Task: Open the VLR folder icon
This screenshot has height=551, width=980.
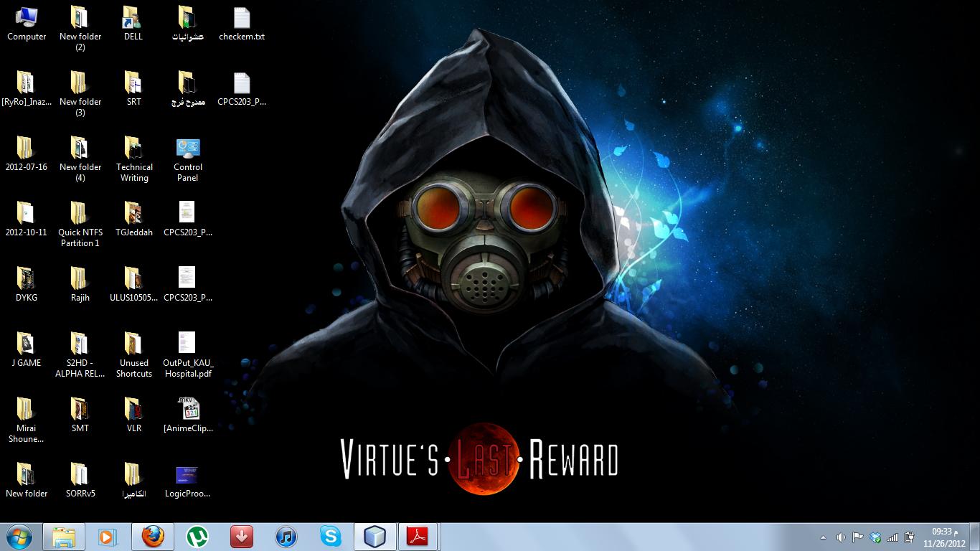Action: click(x=133, y=415)
